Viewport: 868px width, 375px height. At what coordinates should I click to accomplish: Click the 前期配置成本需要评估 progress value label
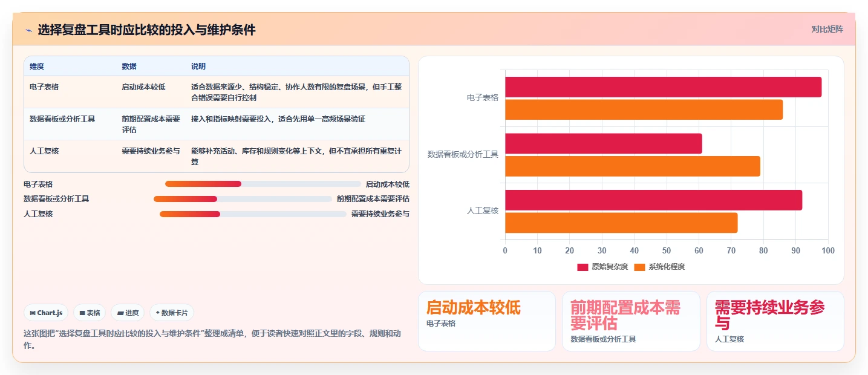coord(373,199)
